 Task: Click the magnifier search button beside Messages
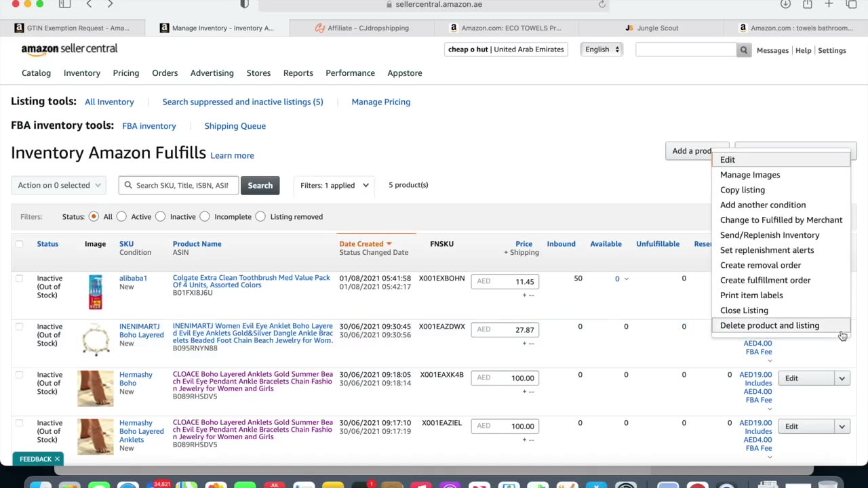tap(744, 50)
